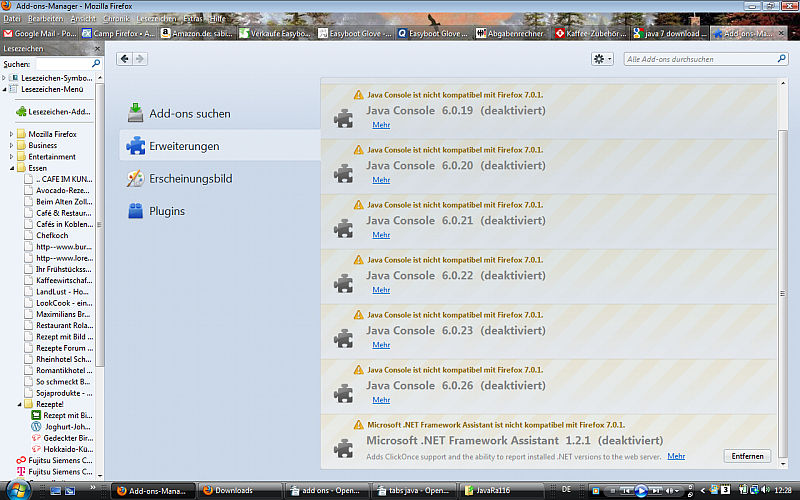Open the gear tools menu for add-ons
Viewport: 800px width, 500px height.
[x=602, y=59]
